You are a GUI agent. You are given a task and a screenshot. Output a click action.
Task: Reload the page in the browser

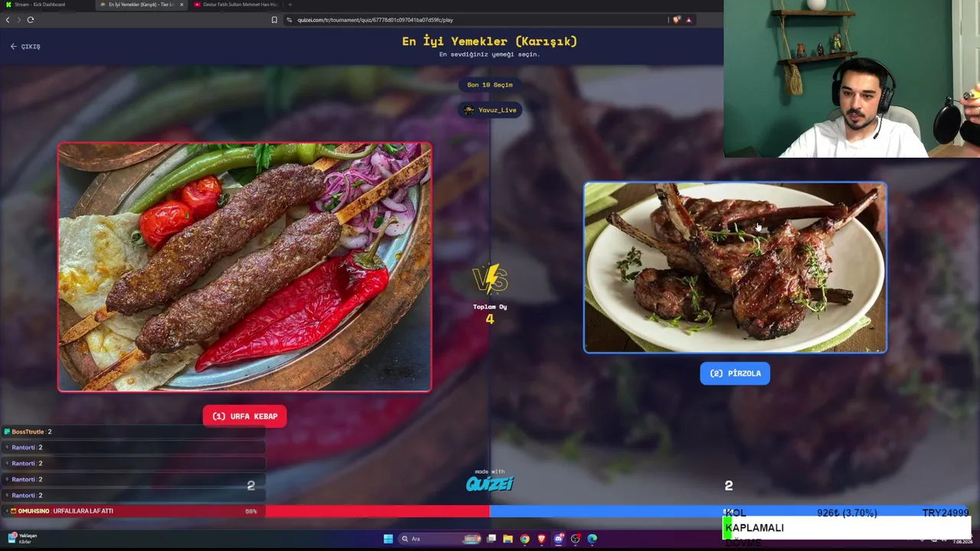click(x=31, y=20)
